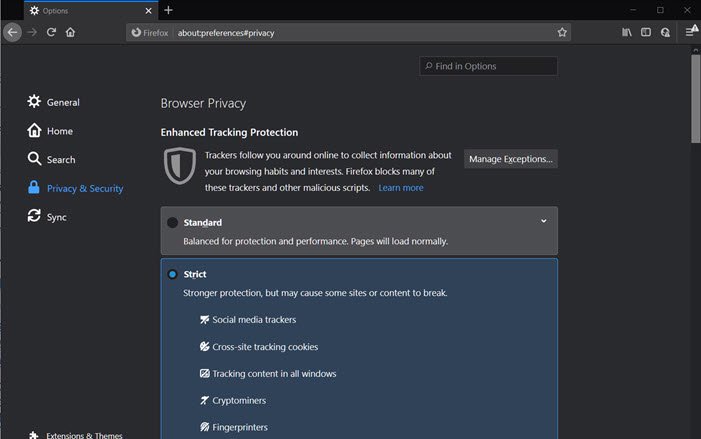
Task: Click the General gear icon in sidebar
Action: pyautogui.click(x=34, y=101)
